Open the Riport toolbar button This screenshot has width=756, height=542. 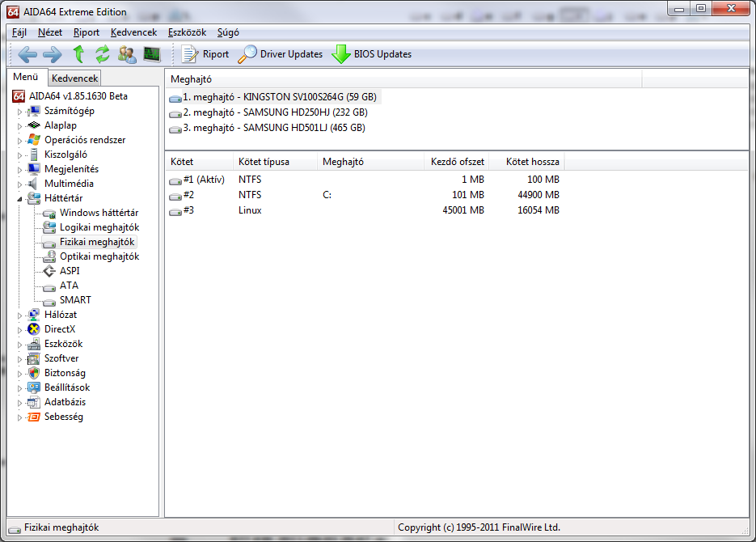click(x=205, y=54)
